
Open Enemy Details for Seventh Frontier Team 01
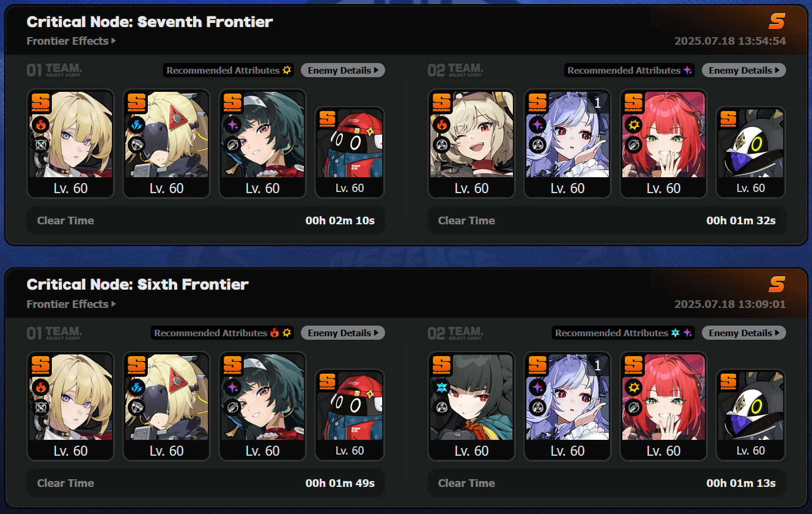343,70
